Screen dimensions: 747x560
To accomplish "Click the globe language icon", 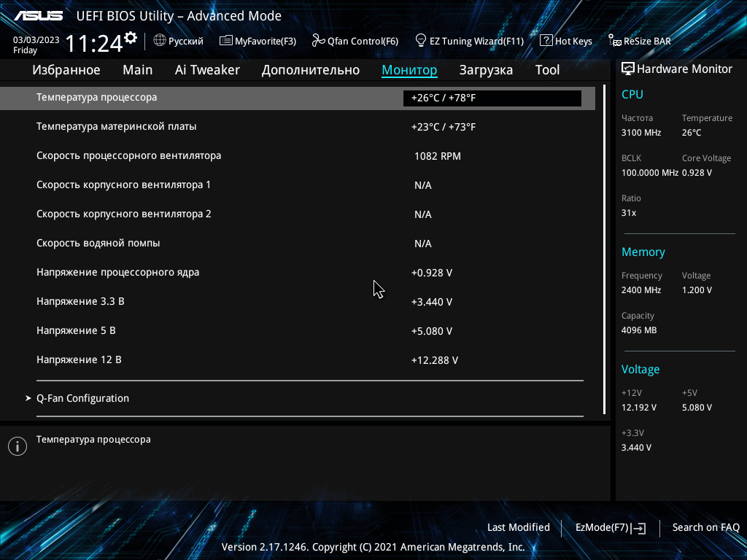I will [x=160, y=41].
